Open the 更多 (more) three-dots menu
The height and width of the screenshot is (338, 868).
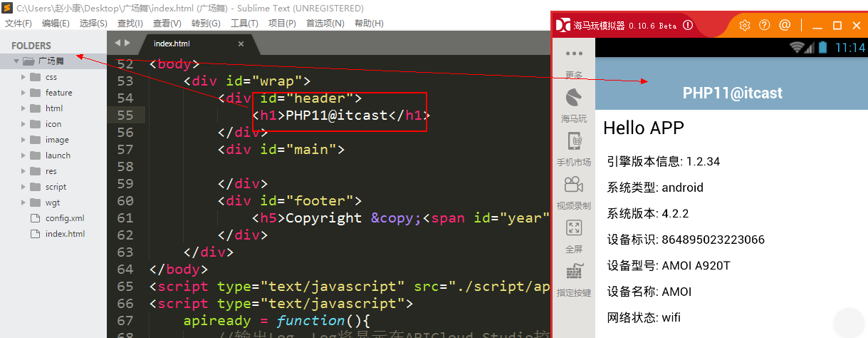tap(573, 54)
